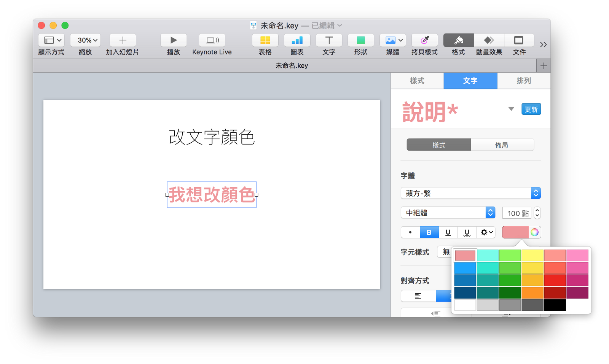
Task: Add a text box using 文字 icon
Action: tap(328, 40)
